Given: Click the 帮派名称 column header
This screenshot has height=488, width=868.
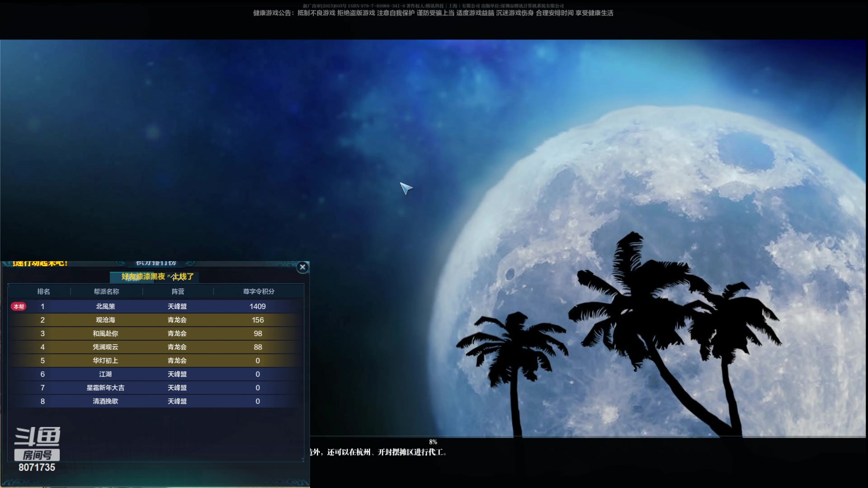Looking at the screenshot, I should tap(106, 291).
